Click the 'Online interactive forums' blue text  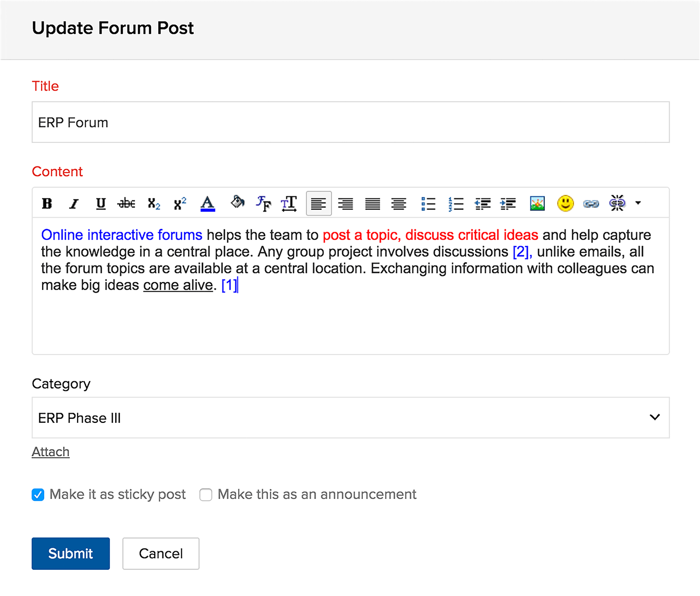click(x=122, y=235)
